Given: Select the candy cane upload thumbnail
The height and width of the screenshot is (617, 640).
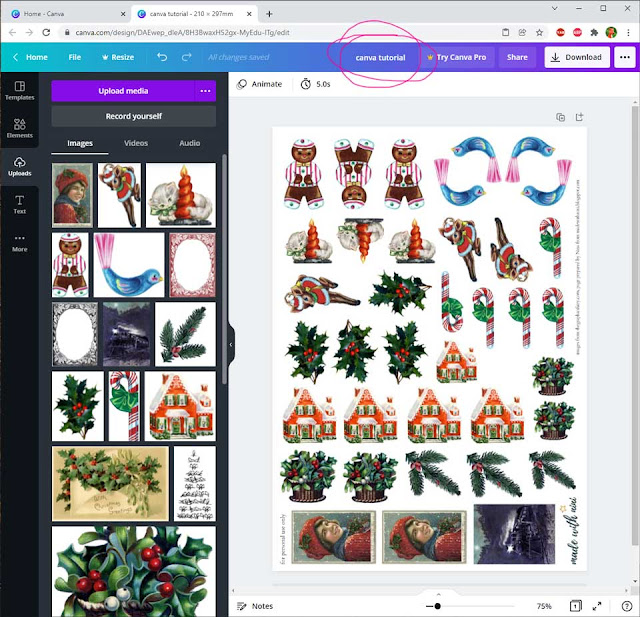Looking at the screenshot, I should click(x=124, y=406).
